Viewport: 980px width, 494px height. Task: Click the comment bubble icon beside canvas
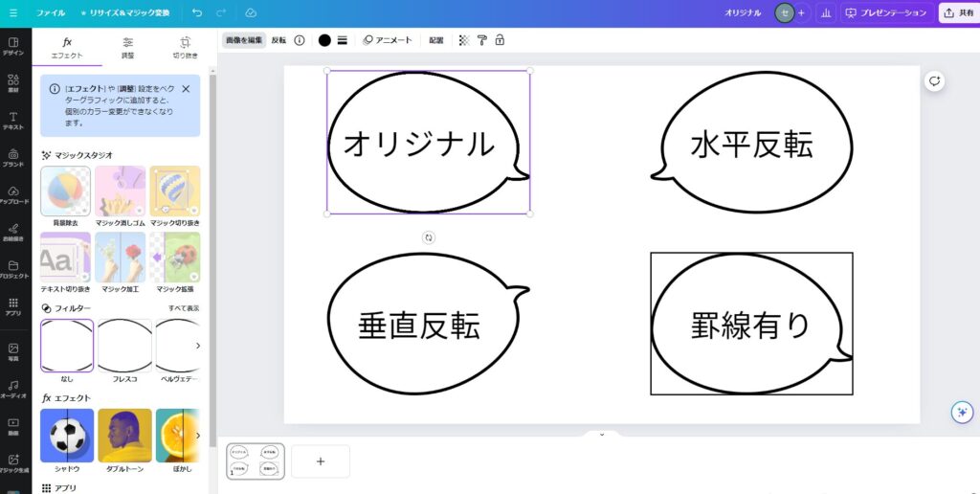(934, 81)
